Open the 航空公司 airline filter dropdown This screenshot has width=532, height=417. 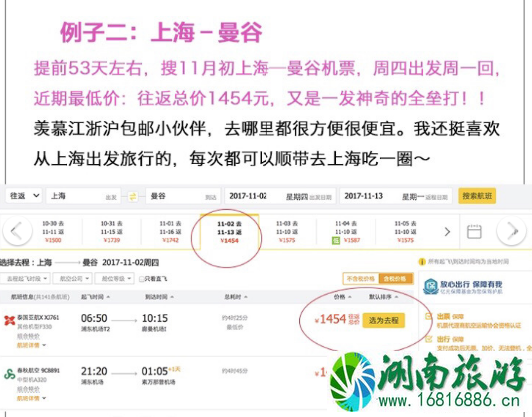click(x=72, y=279)
